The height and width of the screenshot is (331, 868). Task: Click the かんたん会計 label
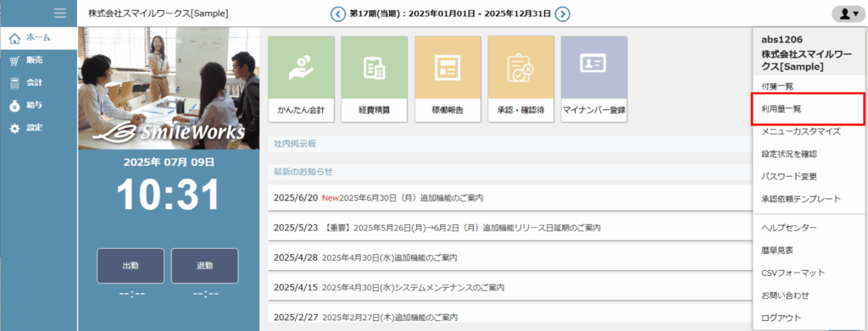tap(301, 110)
